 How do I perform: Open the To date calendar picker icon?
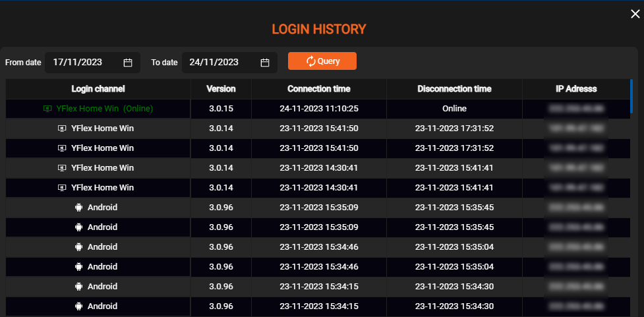[265, 63]
